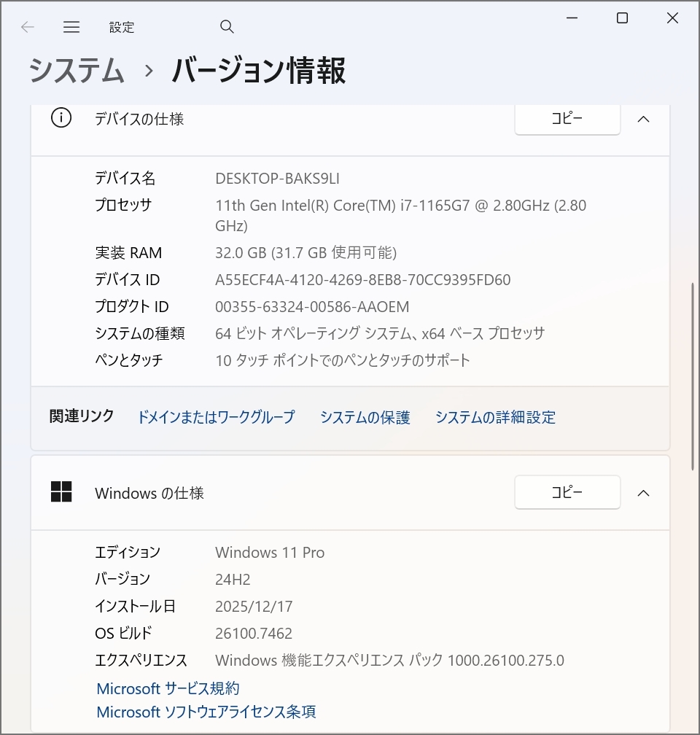Viewport: 700px width, 735px height.
Task: Click the device name DESKTOP-BAKS9LI
Action: (277, 178)
